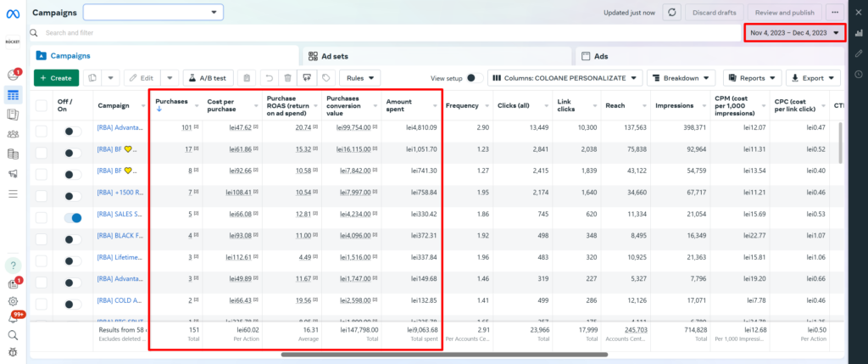
Task: Toggle the View setup switch
Action: pos(475,78)
